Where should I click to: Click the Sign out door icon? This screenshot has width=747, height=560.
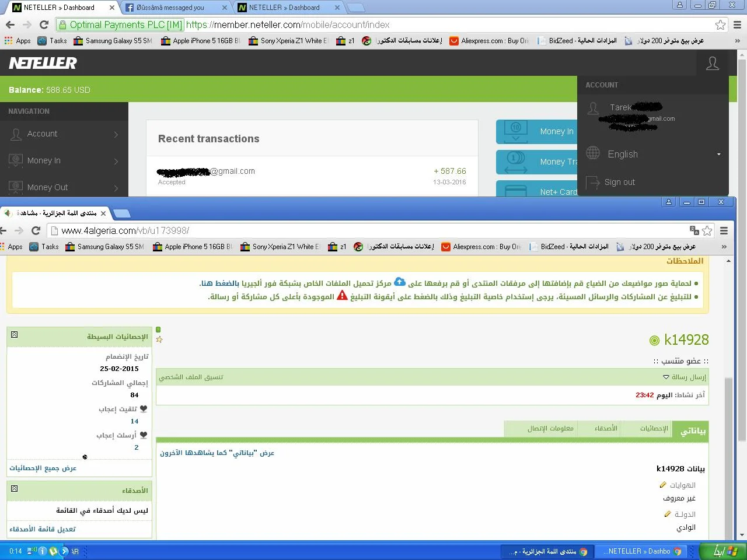point(593,182)
